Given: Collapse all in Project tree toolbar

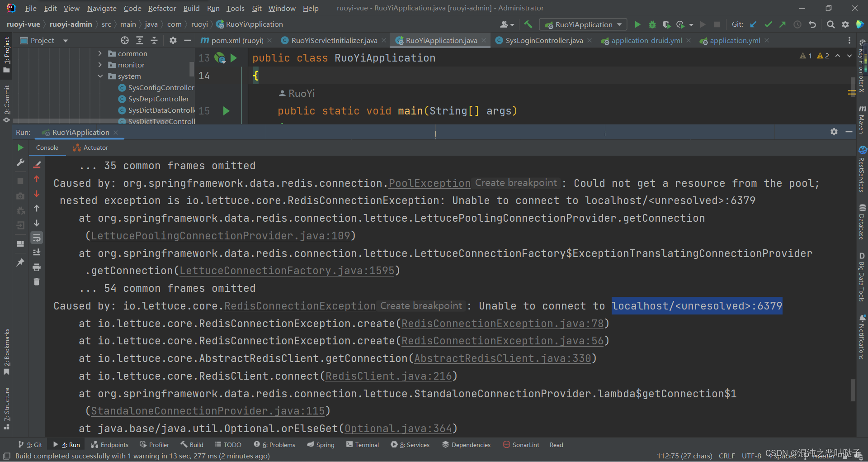Looking at the screenshot, I should point(154,40).
